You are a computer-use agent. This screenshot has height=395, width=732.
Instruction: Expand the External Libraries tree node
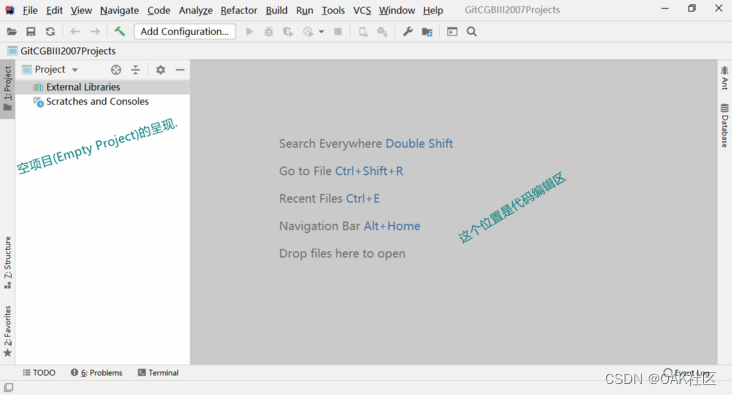pyautogui.click(x=77, y=87)
